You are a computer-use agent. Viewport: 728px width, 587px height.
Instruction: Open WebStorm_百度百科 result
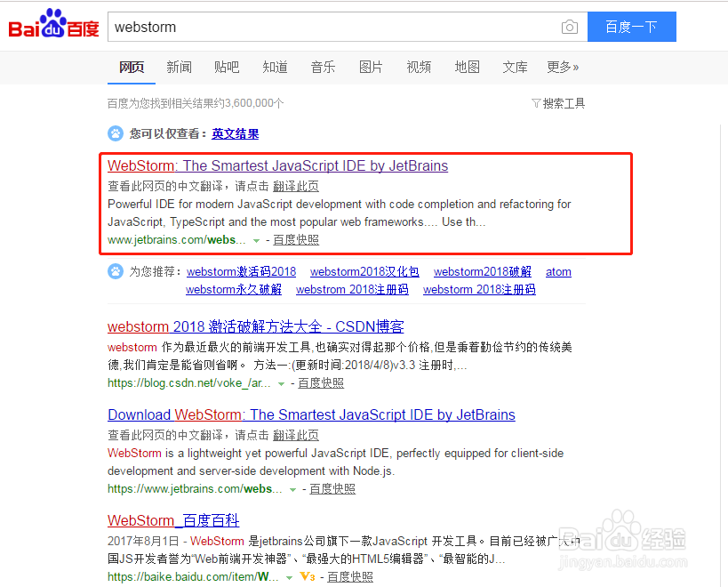pyautogui.click(x=173, y=520)
